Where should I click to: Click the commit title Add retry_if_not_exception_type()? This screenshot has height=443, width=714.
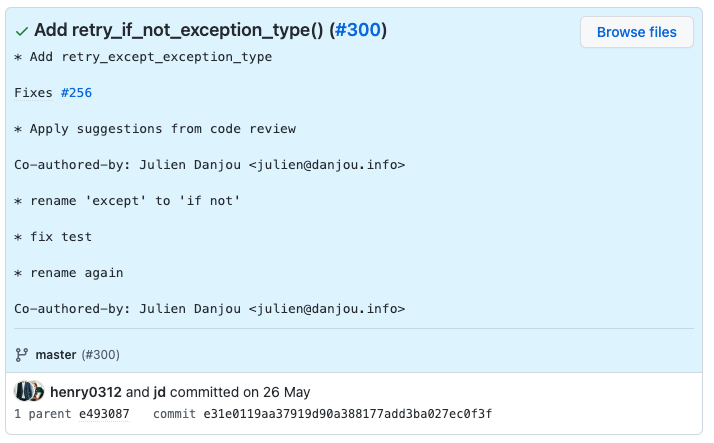pyautogui.click(x=178, y=30)
